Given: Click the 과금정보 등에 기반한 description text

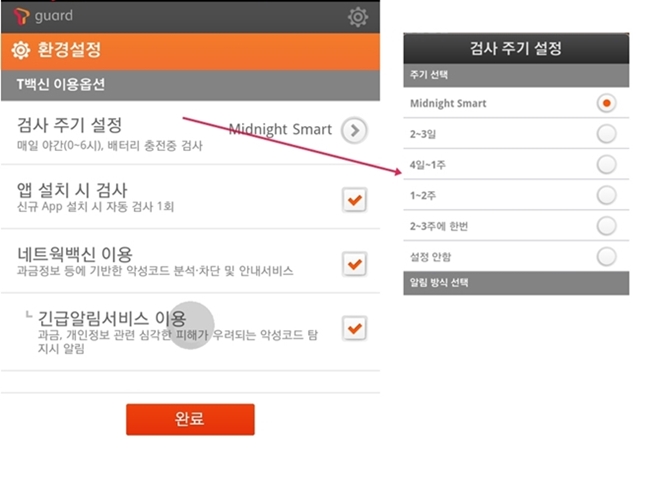Looking at the screenshot, I should [x=155, y=271].
